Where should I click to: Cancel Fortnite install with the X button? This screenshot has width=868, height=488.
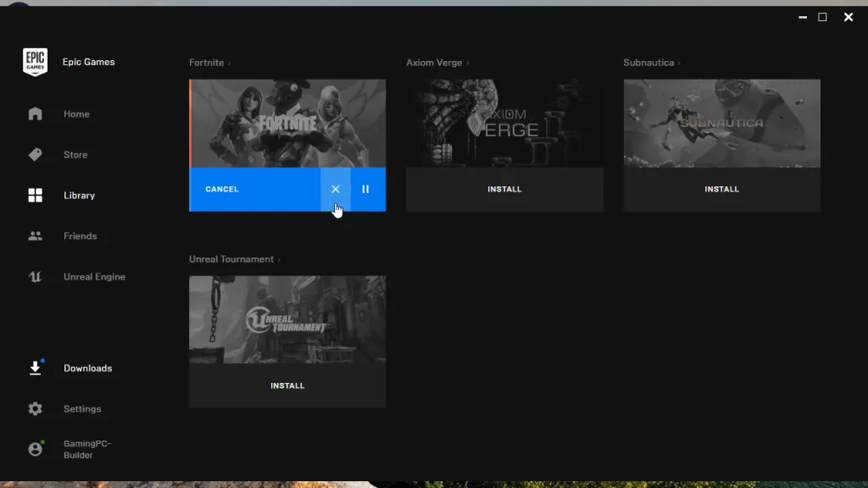336,189
